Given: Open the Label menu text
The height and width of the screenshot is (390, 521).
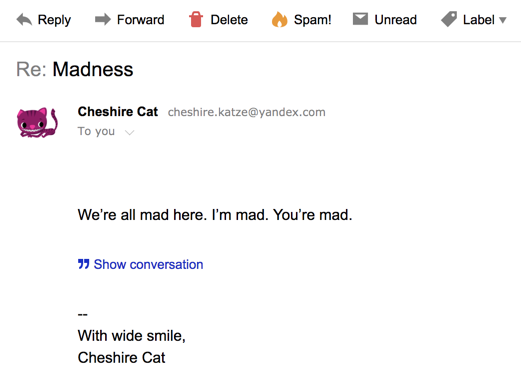Looking at the screenshot, I should pos(479,20).
